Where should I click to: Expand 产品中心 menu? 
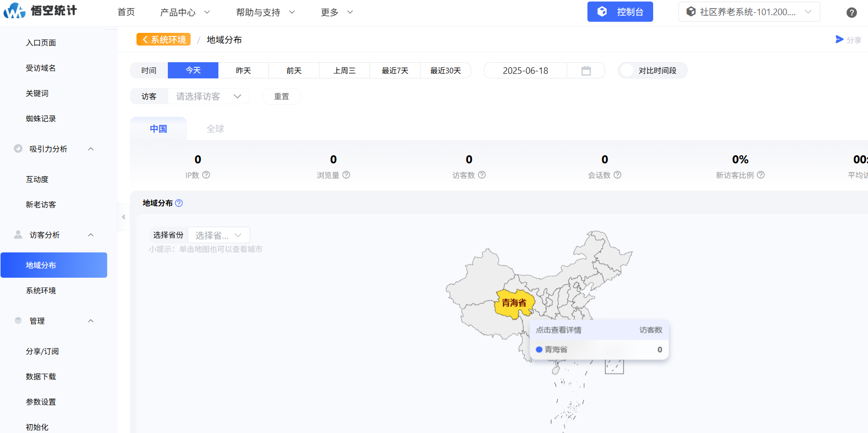[x=185, y=12]
